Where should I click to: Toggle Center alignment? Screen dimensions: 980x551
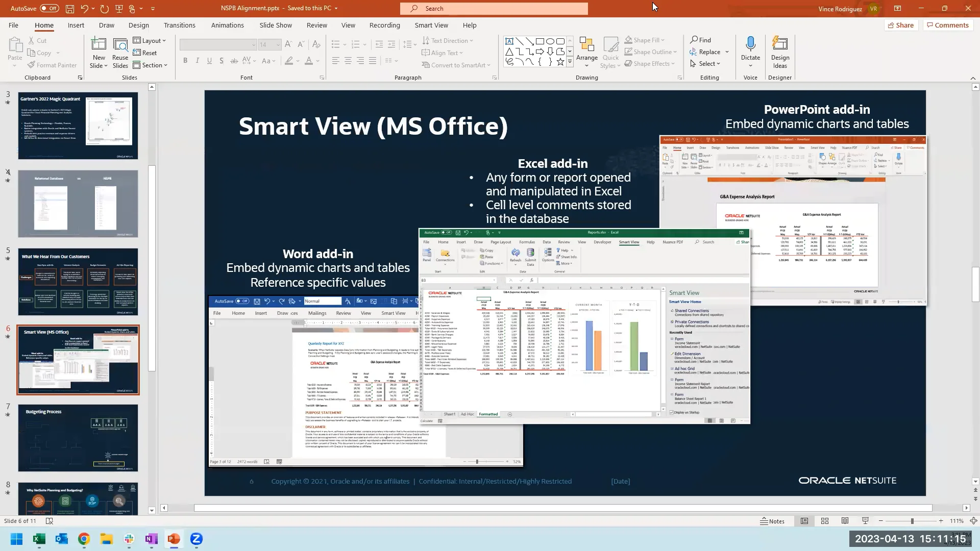click(x=348, y=61)
